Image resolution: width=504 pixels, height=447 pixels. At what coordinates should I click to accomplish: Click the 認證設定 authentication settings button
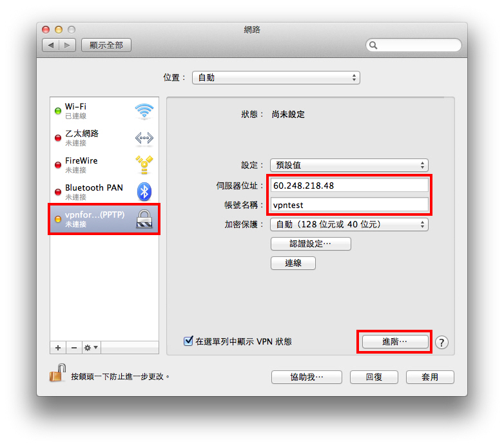pos(311,243)
